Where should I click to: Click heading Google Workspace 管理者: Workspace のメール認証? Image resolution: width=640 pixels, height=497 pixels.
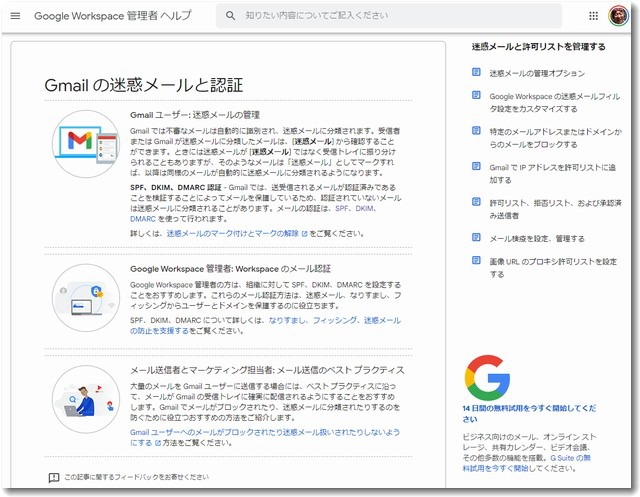230,269
